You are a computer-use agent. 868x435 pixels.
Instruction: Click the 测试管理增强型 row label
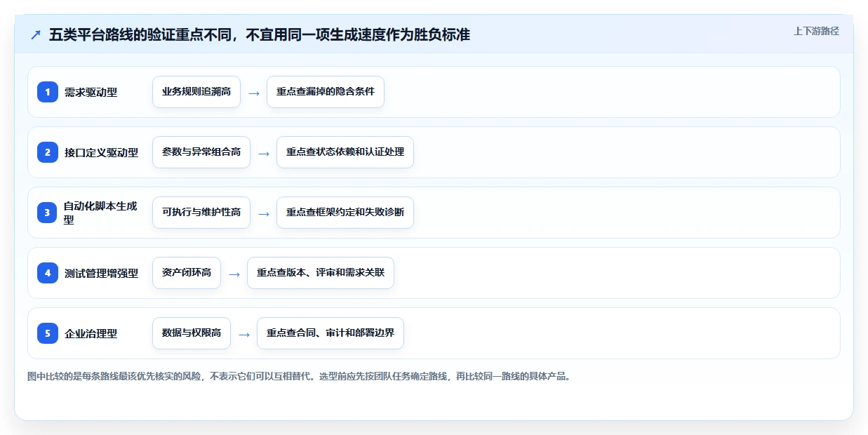101,273
